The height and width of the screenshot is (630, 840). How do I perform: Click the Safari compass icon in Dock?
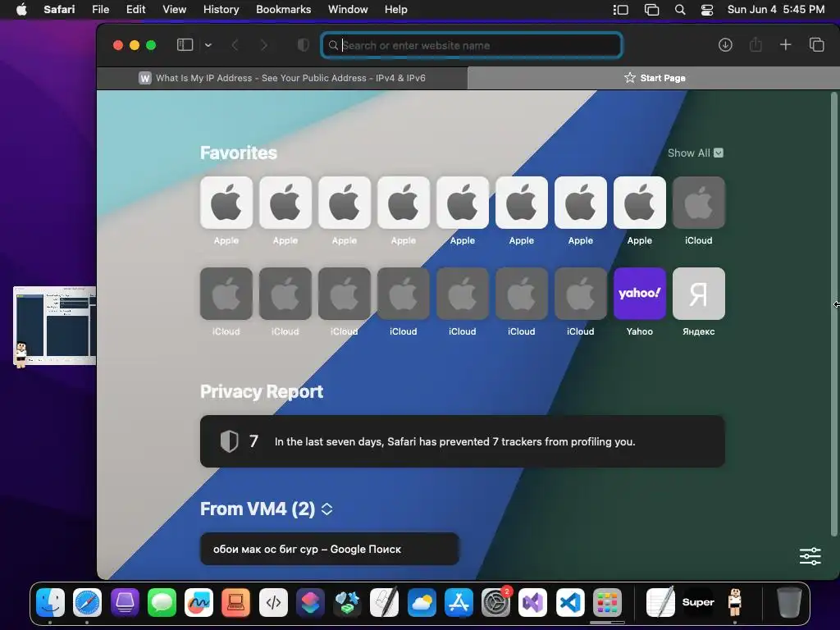click(87, 603)
